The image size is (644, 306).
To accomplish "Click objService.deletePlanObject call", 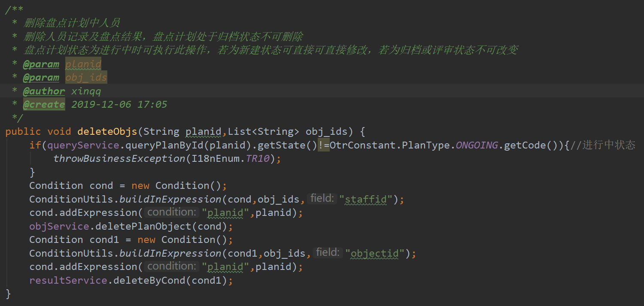I will tap(125, 226).
